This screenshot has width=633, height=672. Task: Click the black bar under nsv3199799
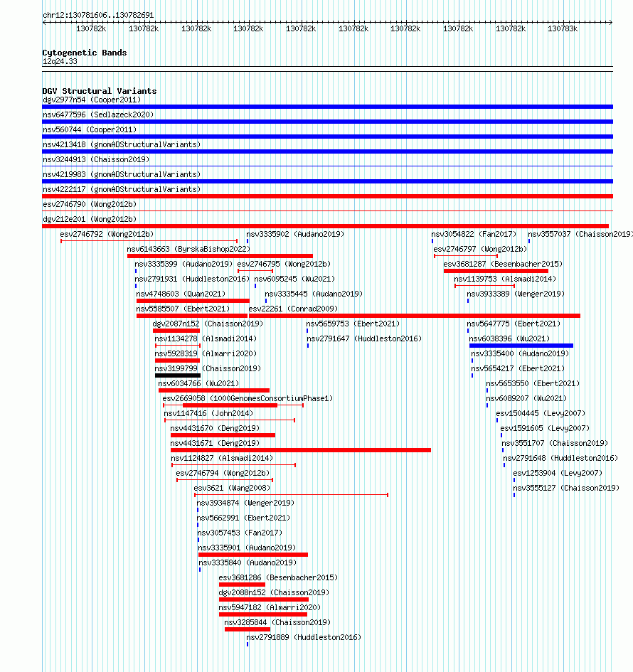(178, 376)
